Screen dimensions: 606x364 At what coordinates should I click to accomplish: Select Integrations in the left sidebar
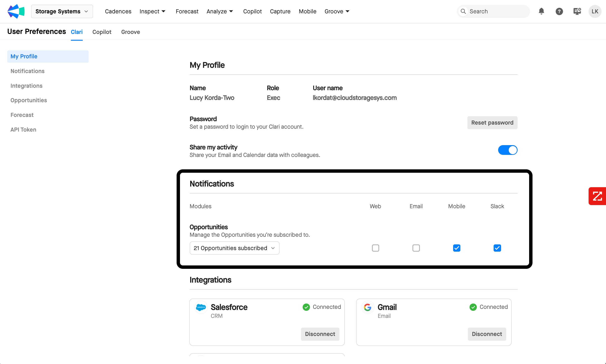[26, 86]
